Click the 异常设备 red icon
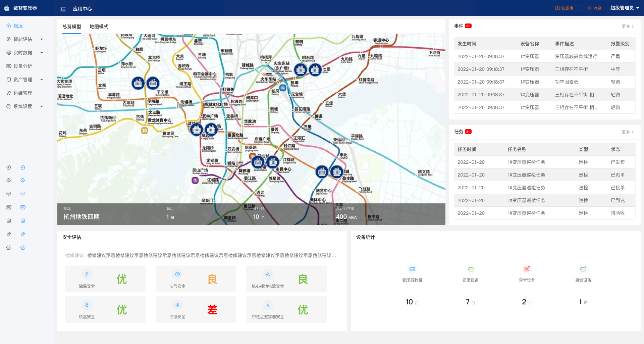 pos(527,269)
